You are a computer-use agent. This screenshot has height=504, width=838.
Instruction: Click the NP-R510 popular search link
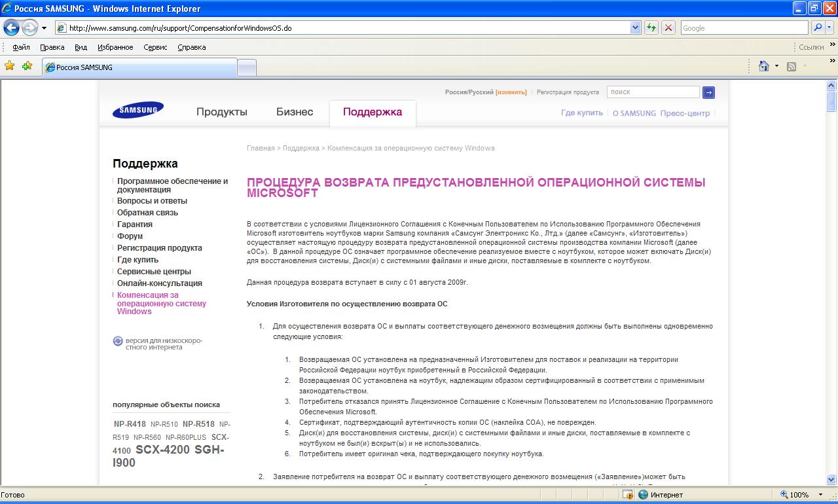pos(164,424)
